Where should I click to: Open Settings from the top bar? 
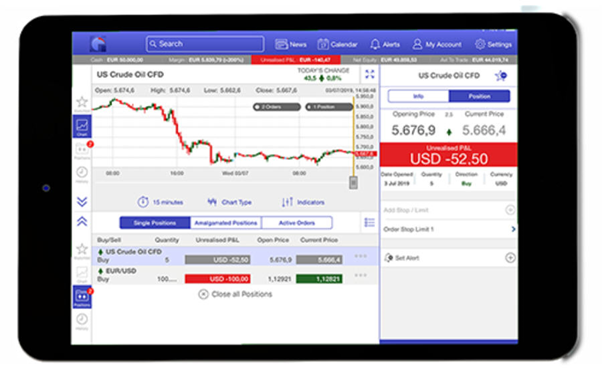pyautogui.click(x=493, y=45)
